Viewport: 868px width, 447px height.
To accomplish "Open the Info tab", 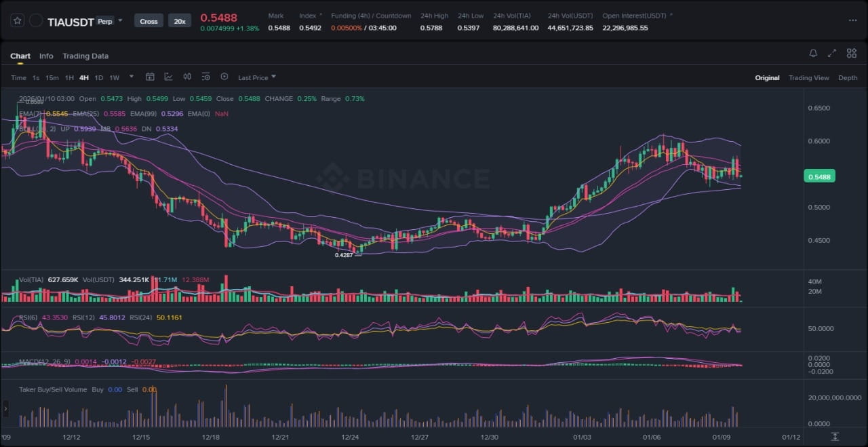I will coord(46,56).
